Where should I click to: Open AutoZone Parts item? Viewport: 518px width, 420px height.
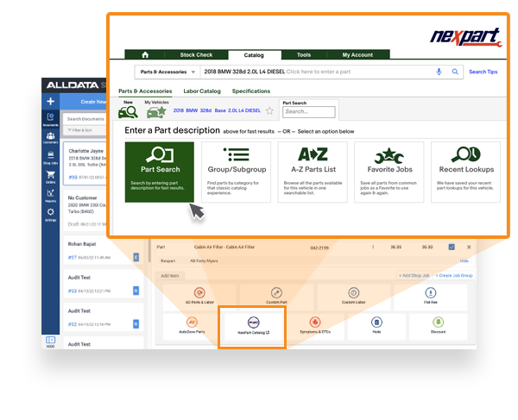point(192,326)
